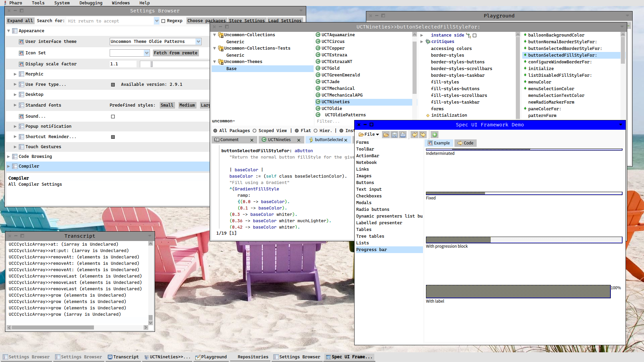
Task: Open the Debugging menu
Action: [x=91, y=3]
